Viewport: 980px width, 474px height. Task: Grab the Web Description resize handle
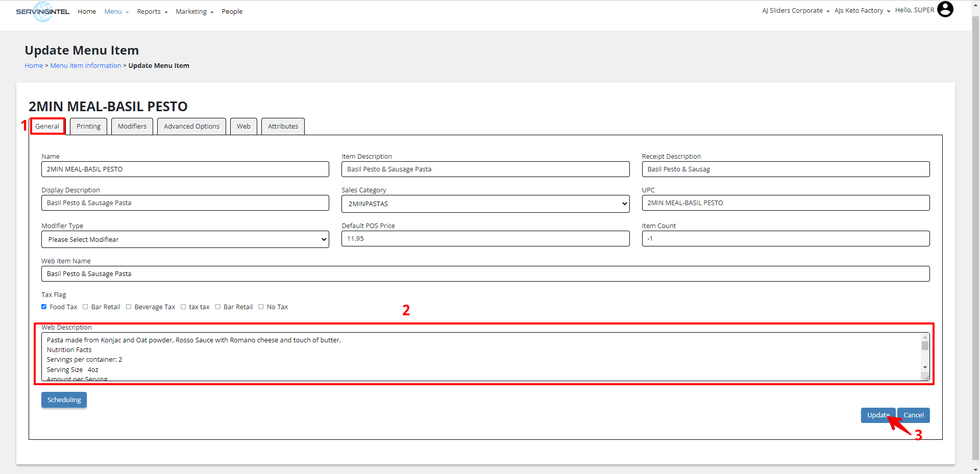[x=925, y=377]
